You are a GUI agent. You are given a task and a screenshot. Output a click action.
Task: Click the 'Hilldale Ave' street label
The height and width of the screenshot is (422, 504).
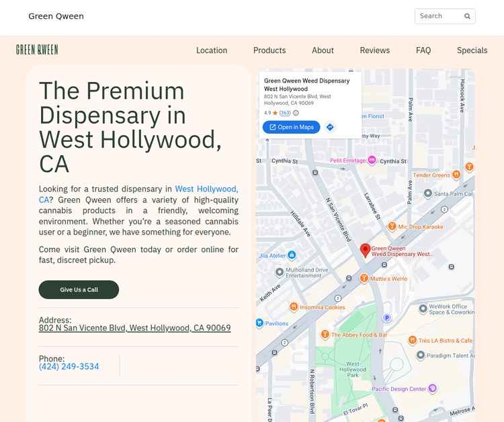(300, 224)
